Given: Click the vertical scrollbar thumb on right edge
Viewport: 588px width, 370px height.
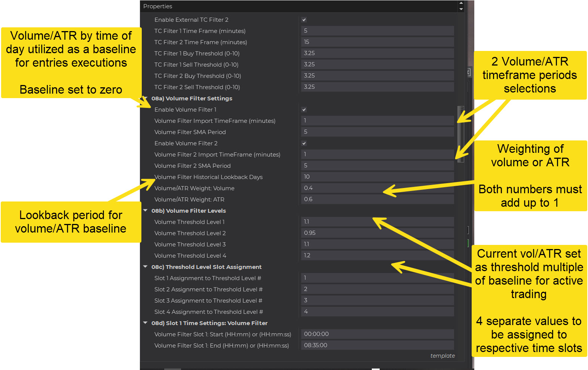Looking at the screenshot, I should point(461,134).
